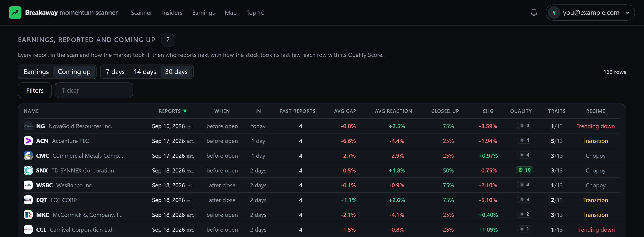Screen dimensions: 644x237
Task: Click 'WesBanco Inc' company name
Action: click(x=74, y=185)
